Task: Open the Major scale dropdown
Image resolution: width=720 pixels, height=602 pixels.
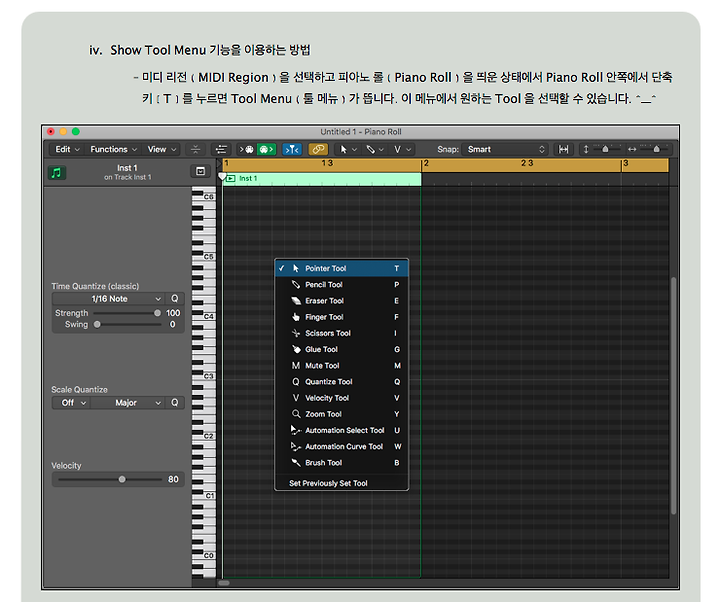Action: [127, 403]
